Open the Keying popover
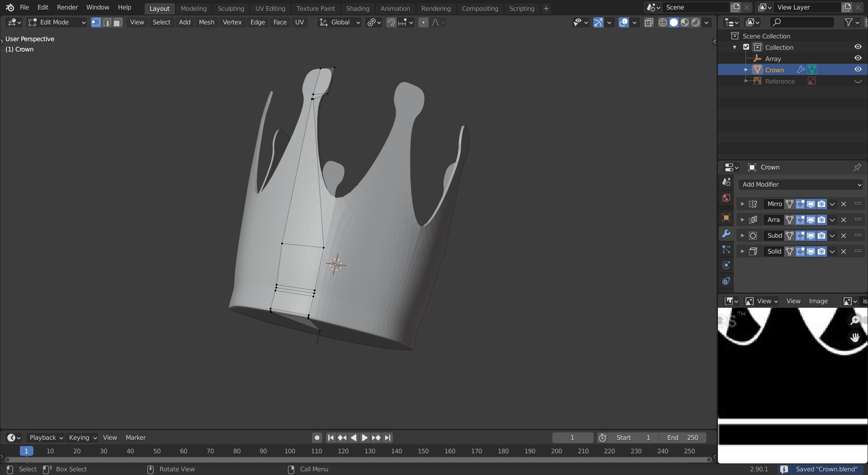 tap(83, 437)
